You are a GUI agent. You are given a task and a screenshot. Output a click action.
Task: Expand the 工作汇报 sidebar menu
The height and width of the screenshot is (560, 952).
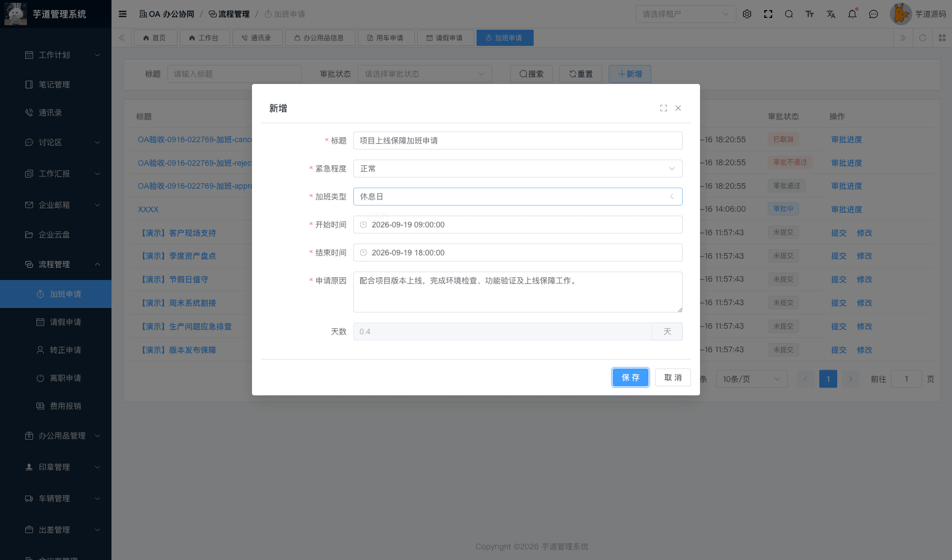[56, 174]
